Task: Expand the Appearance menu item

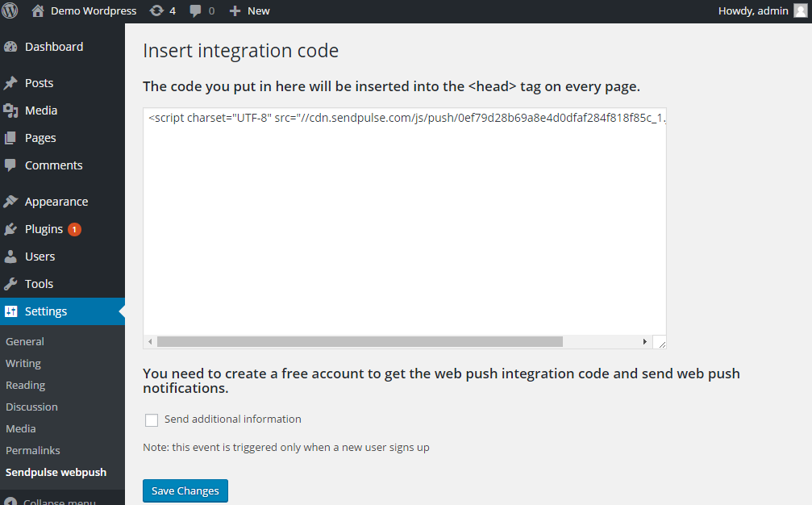Action: click(x=56, y=202)
